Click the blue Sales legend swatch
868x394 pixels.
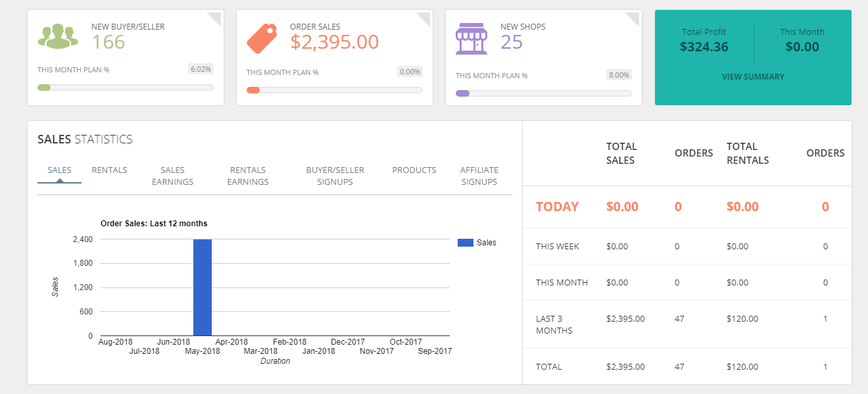click(x=466, y=243)
